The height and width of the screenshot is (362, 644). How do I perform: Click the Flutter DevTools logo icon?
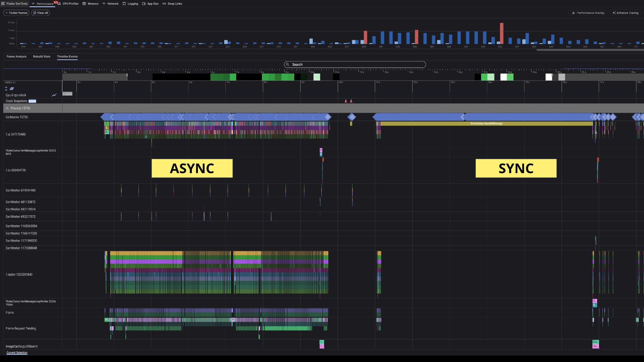point(3,4)
